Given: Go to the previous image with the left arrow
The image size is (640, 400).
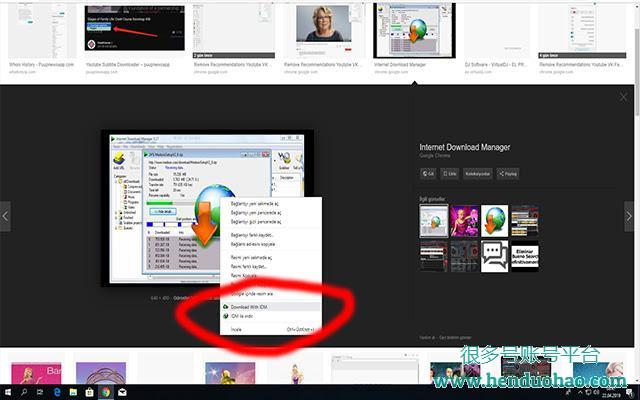Looking at the screenshot, I should 5,216.
